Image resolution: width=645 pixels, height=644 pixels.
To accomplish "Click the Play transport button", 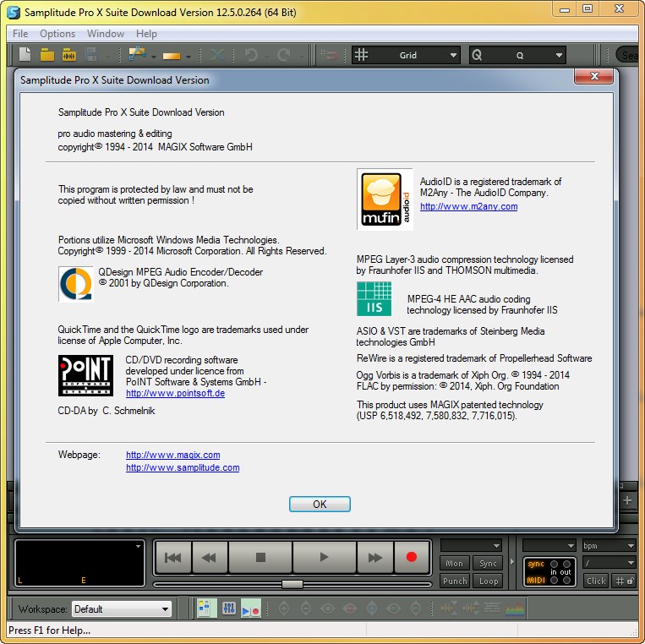I will click(324, 558).
